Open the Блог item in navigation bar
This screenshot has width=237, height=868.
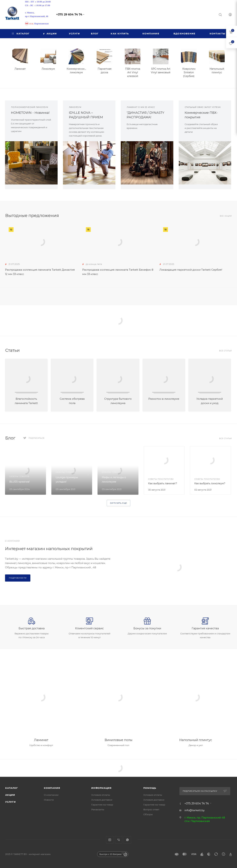95,34
